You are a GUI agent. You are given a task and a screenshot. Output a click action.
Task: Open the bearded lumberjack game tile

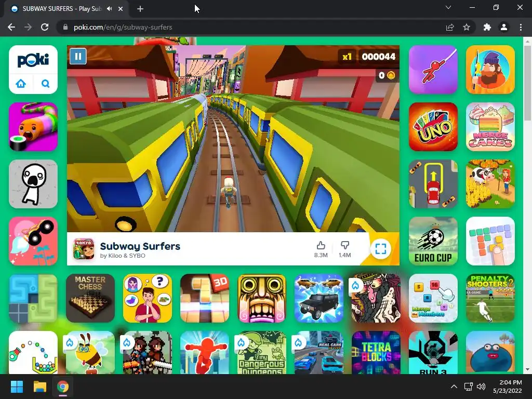pyautogui.click(x=490, y=70)
